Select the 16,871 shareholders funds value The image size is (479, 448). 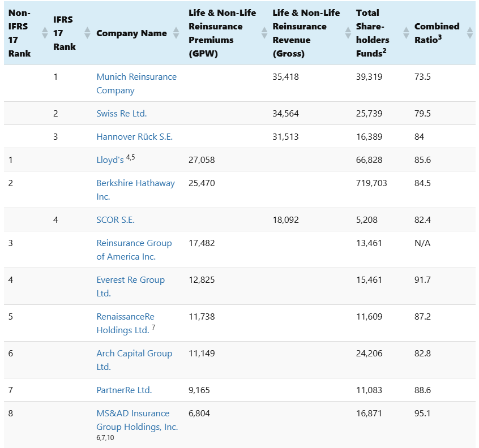pyautogui.click(x=369, y=413)
